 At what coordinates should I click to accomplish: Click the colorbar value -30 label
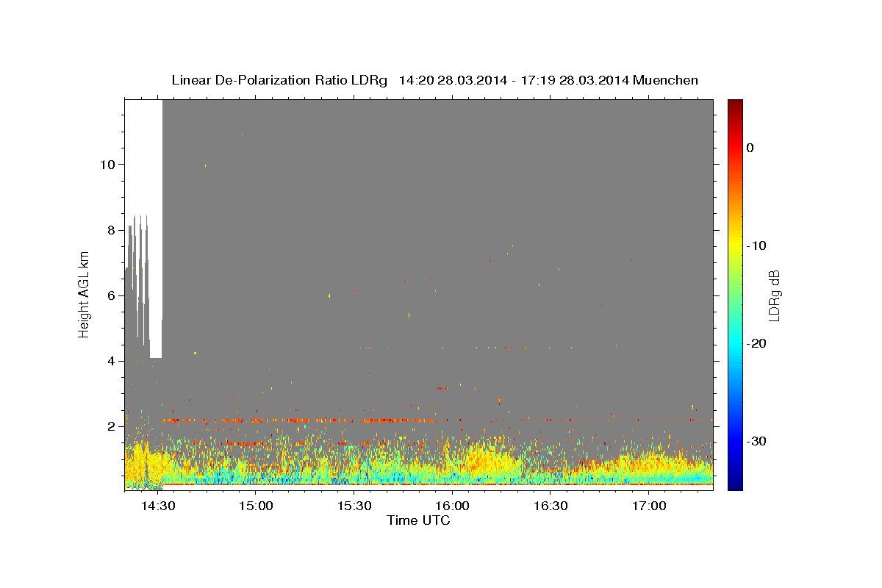[757, 441]
